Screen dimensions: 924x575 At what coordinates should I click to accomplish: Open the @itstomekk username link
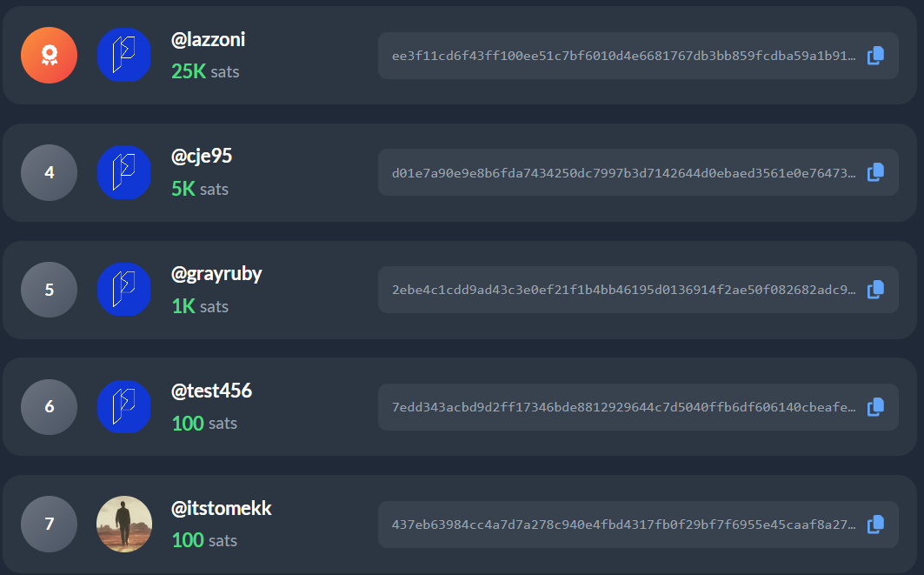(x=222, y=508)
